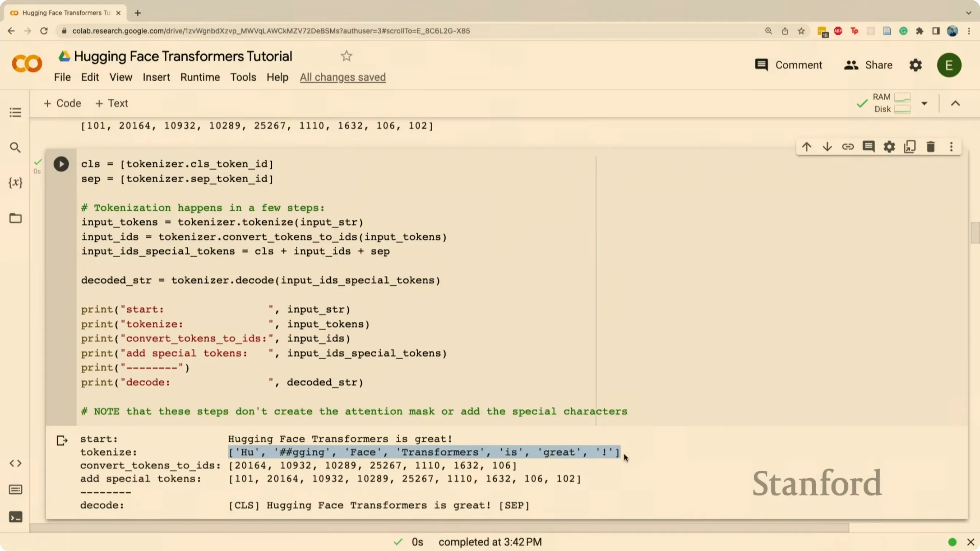Click the Share button
Image resolution: width=980 pixels, height=551 pixels.
[x=868, y=65]
